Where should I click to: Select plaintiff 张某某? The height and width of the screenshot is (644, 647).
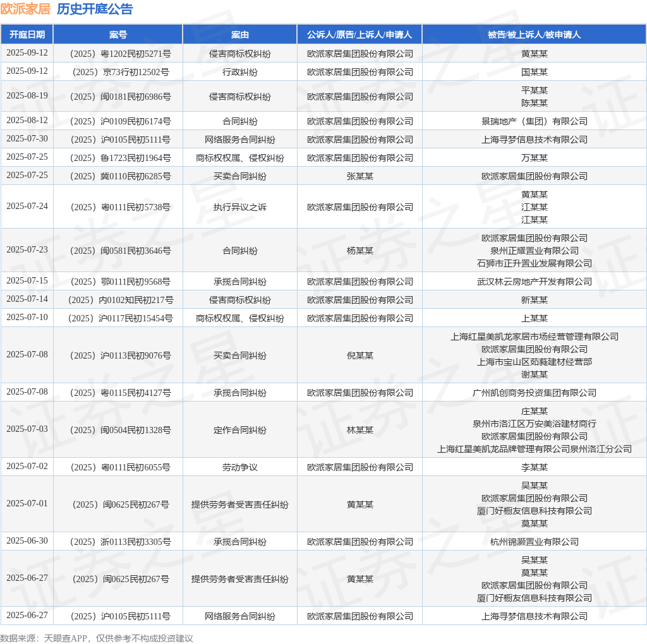360,176
